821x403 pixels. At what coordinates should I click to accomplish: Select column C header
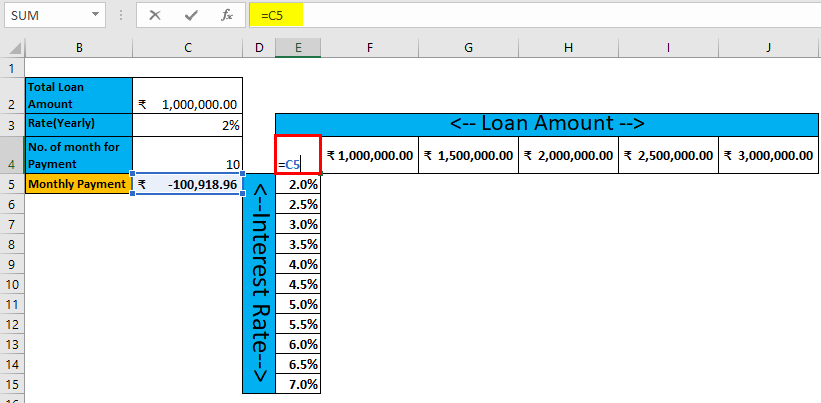[x=188, y=48]
